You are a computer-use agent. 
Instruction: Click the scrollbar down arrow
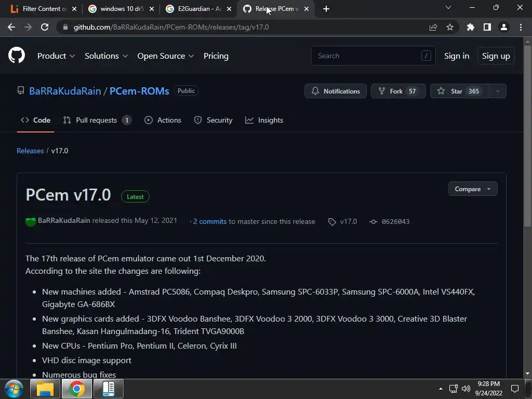(x=527, y=373)
